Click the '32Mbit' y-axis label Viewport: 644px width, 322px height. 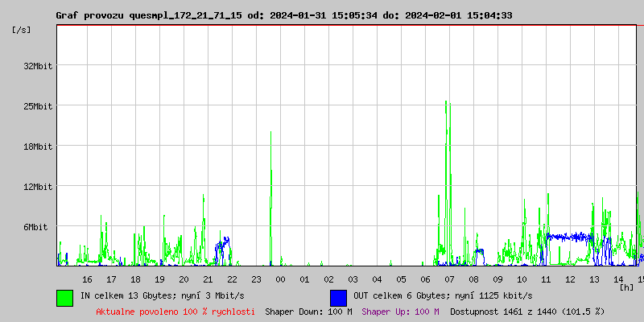[x=38, y=66]
